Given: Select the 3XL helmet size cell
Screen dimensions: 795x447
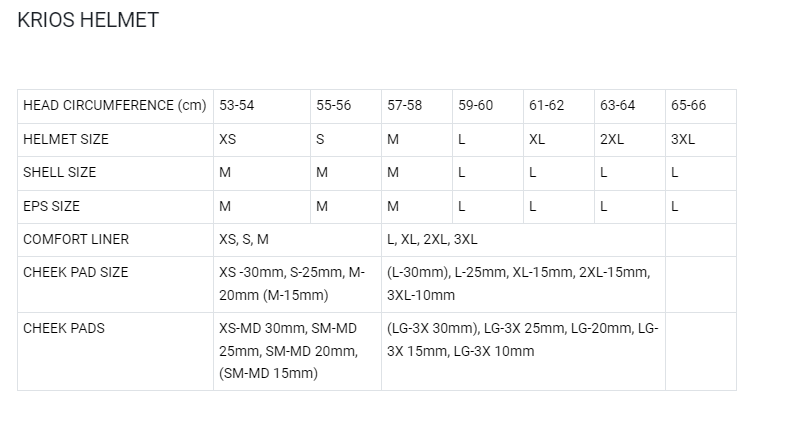Looking at the screenshot, I should tap(683, 139).
